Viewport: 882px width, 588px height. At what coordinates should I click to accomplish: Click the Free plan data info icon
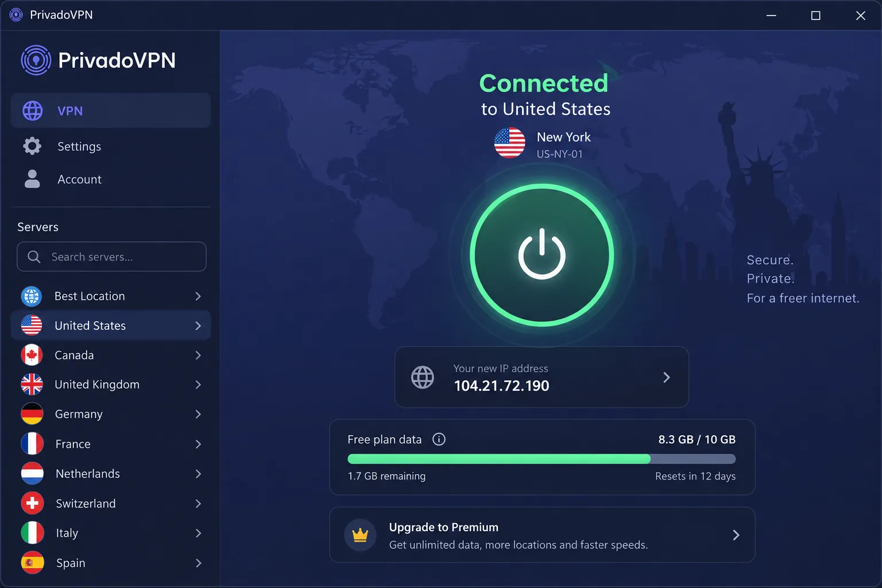[x=439, y=439]
